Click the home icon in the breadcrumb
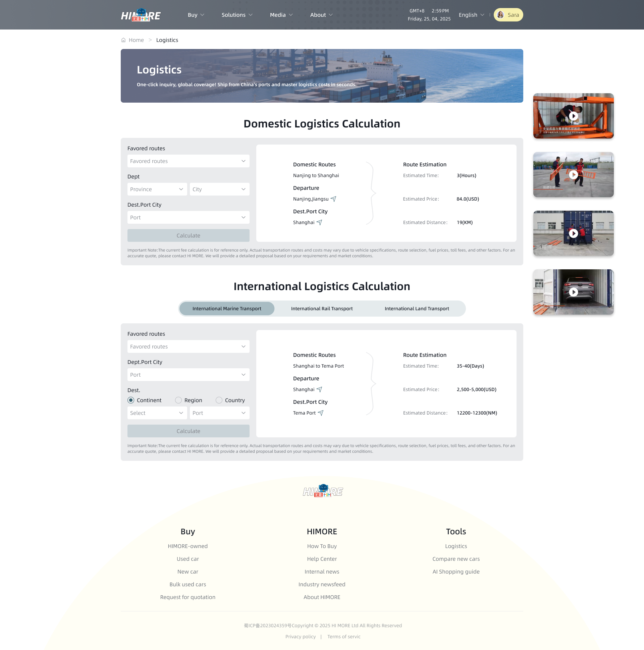 [x=123, y=40]
